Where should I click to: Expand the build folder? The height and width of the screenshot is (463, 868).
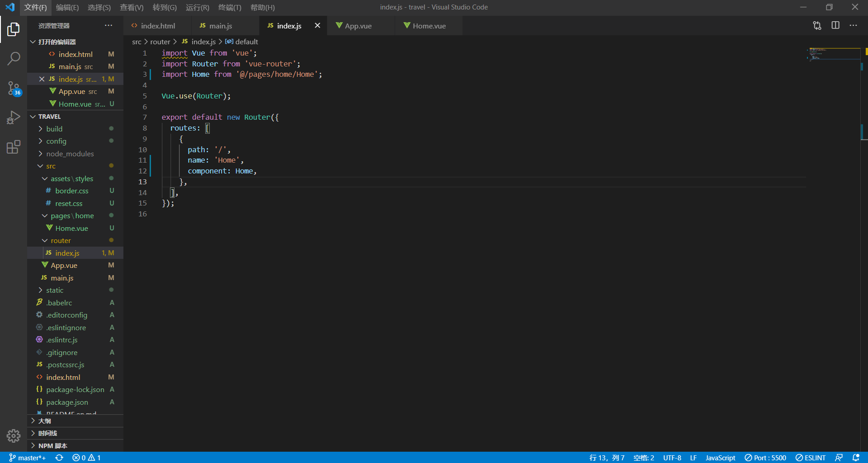(75, 129)
